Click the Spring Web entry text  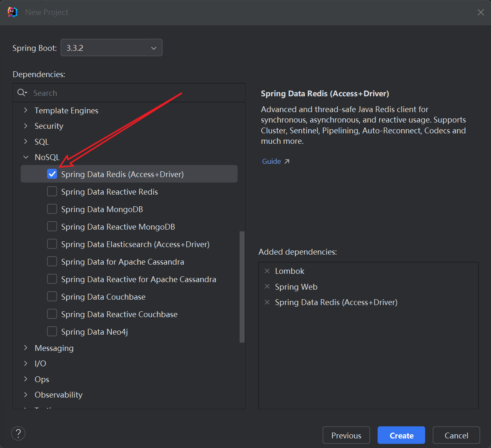click(296, 287)
